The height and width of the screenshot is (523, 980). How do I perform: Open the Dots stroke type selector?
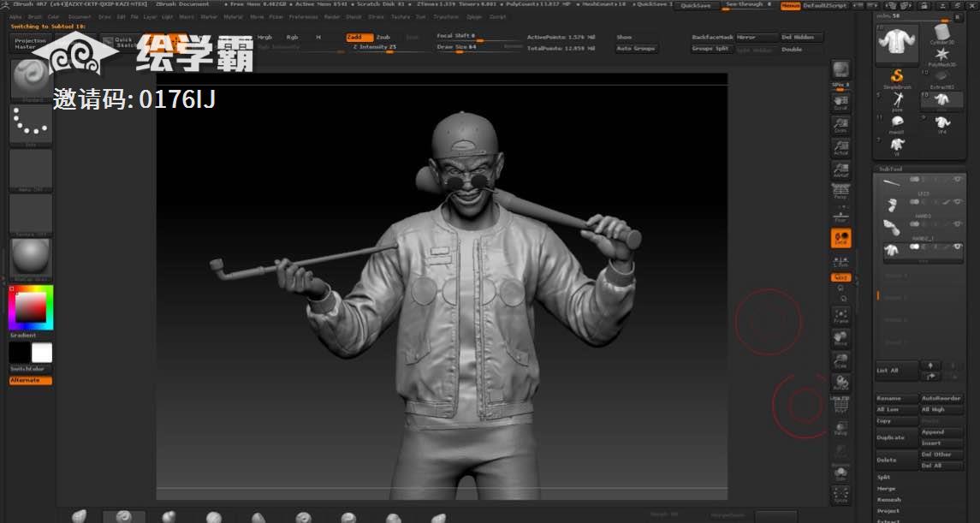[31, 125]
